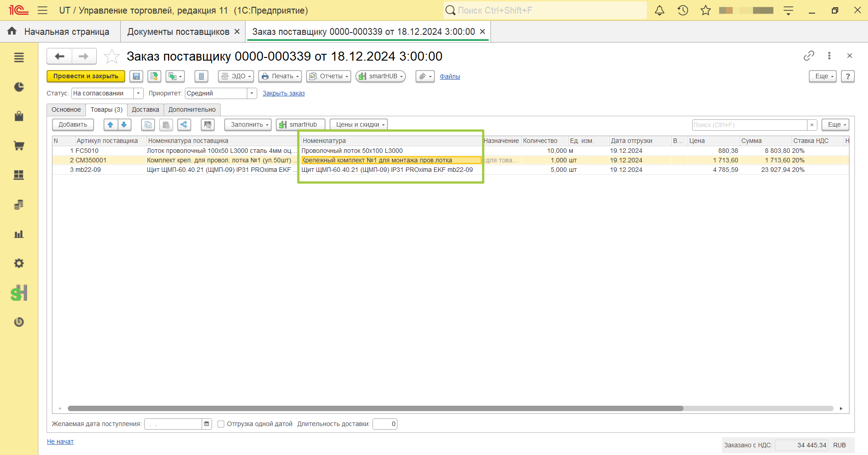
Task: Expand create-based-on dropdown icon button
Action: click(x=175, y=76)
